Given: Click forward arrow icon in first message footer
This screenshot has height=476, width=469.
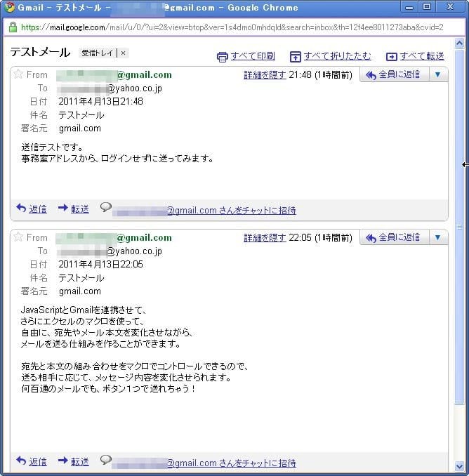Looking at the screenshot, I should pyautogui.click(x=63, y=209).
